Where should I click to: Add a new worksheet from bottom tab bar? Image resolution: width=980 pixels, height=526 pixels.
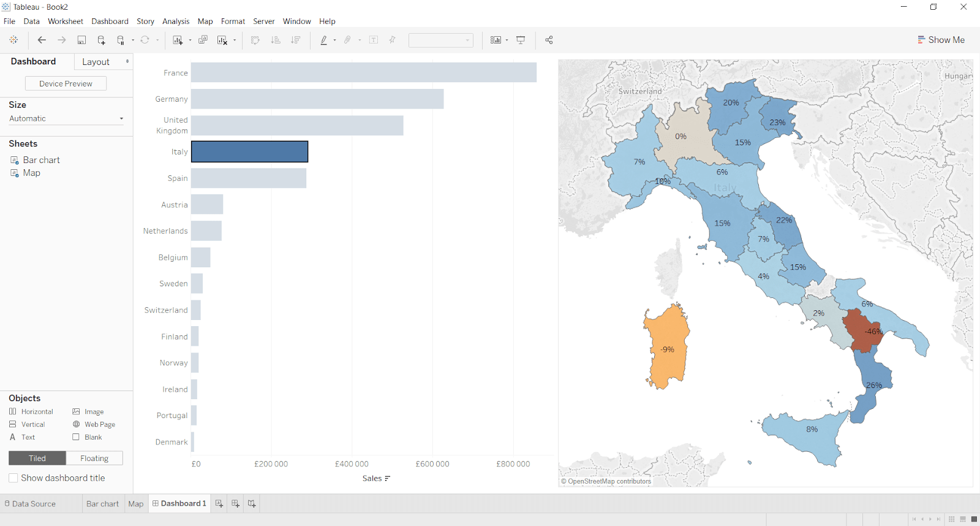coord(219,503)
